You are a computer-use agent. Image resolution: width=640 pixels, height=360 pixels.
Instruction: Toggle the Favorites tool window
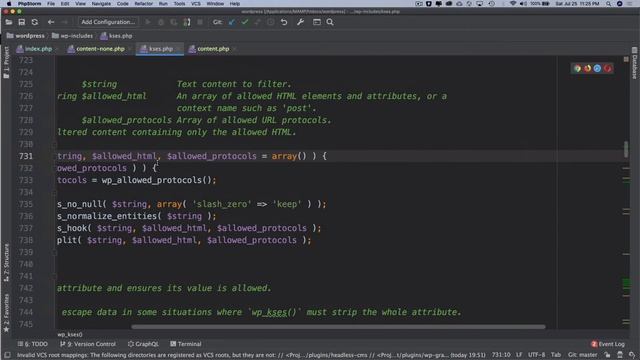pyautogui.click(x=6, y=313)
